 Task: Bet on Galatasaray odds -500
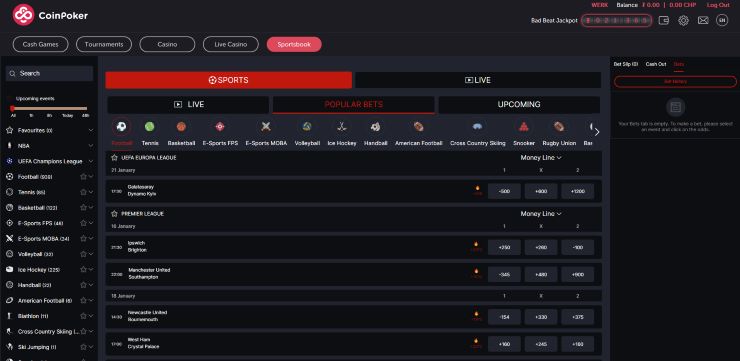[x=504, y=191]
